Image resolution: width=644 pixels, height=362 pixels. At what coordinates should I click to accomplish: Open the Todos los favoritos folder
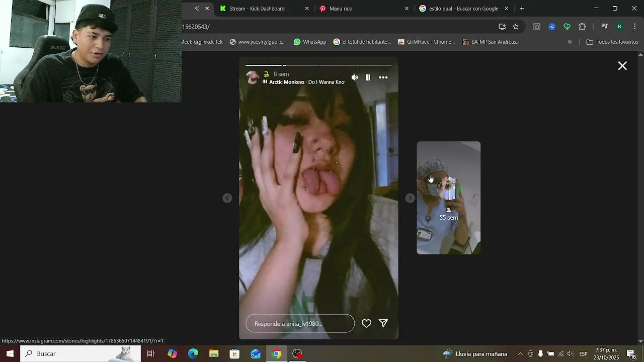pos(612,42)
